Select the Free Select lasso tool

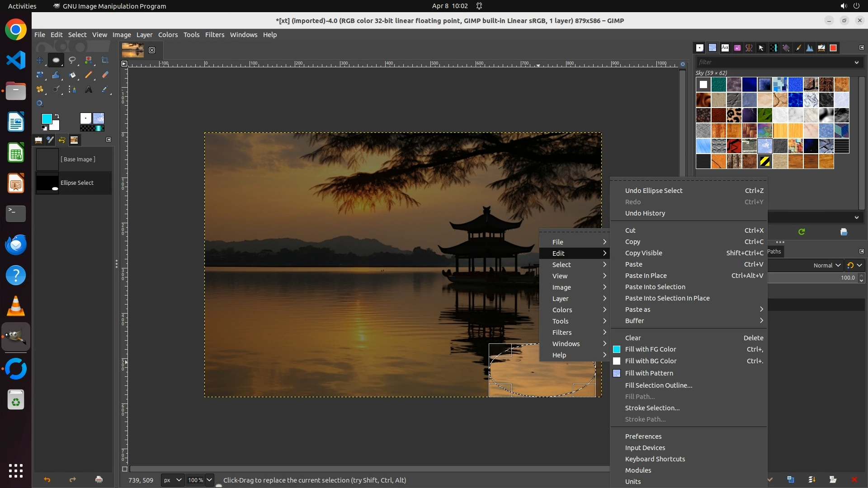pyautogui.click(x=72, y=60)
